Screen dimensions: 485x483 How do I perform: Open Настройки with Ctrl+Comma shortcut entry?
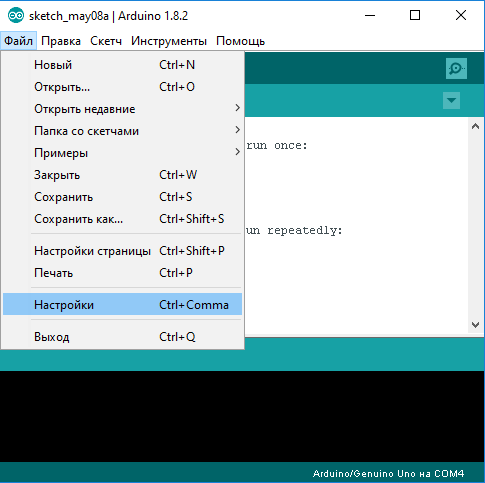122,304
